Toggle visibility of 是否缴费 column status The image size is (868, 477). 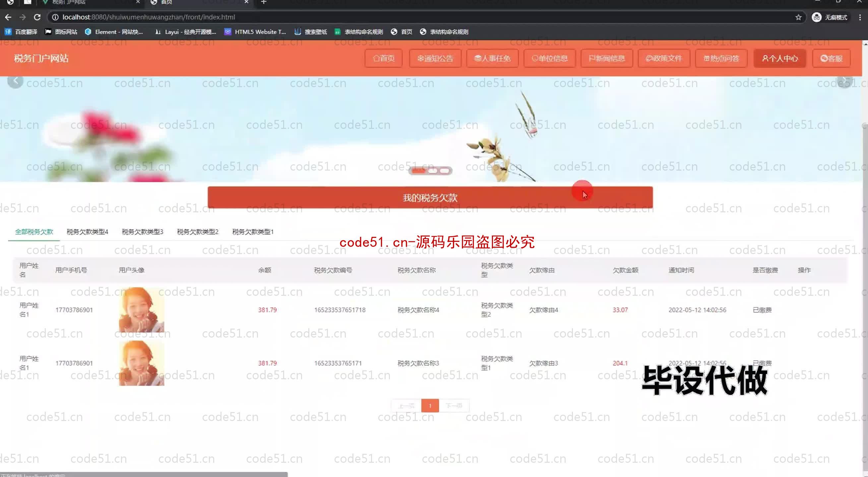[x=764, y=270]
